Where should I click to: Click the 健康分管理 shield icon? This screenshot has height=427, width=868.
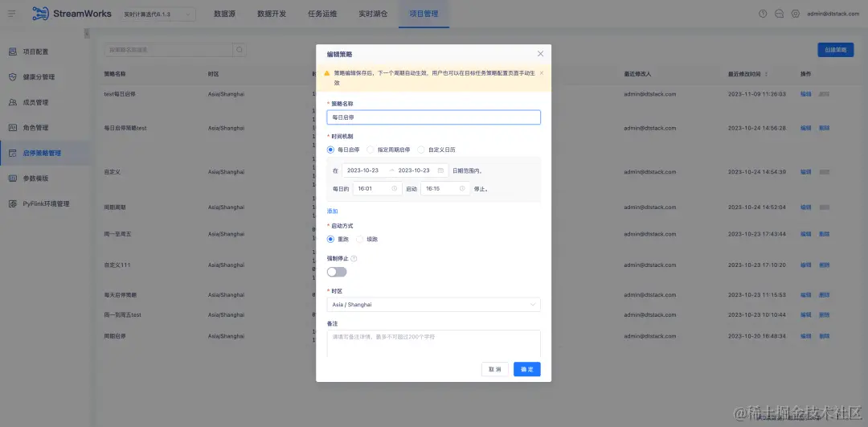13,77
